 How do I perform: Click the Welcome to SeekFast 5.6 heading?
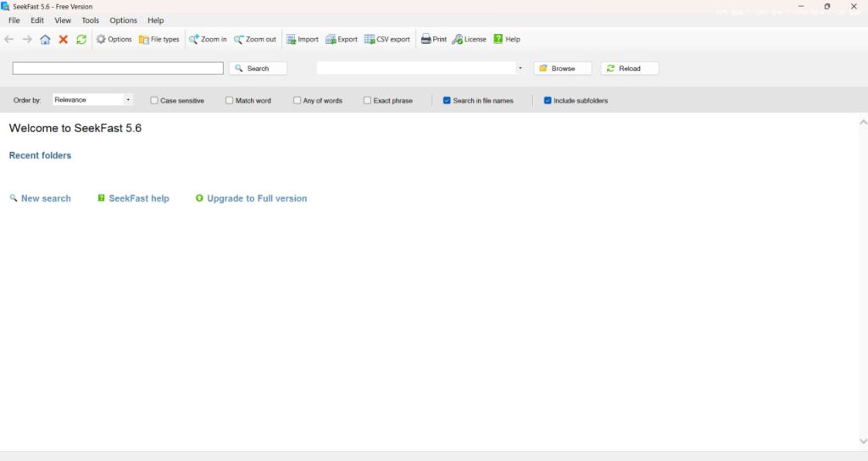(x=75, y=128)
